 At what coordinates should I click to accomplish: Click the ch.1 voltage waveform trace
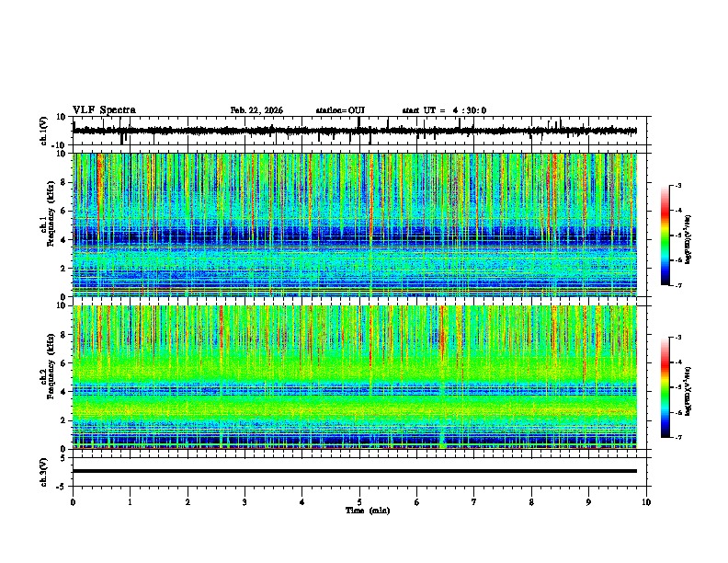pos(355,131)
